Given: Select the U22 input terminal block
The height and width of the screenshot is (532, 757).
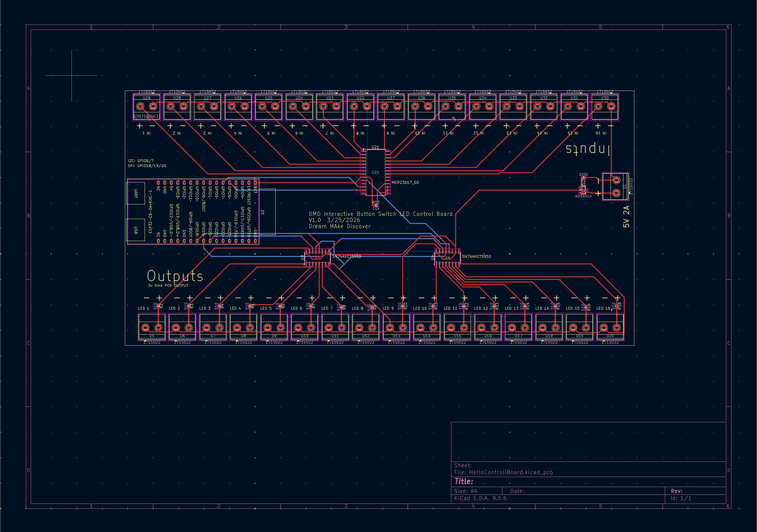Looking at the screenshot, I should [360, 107].
